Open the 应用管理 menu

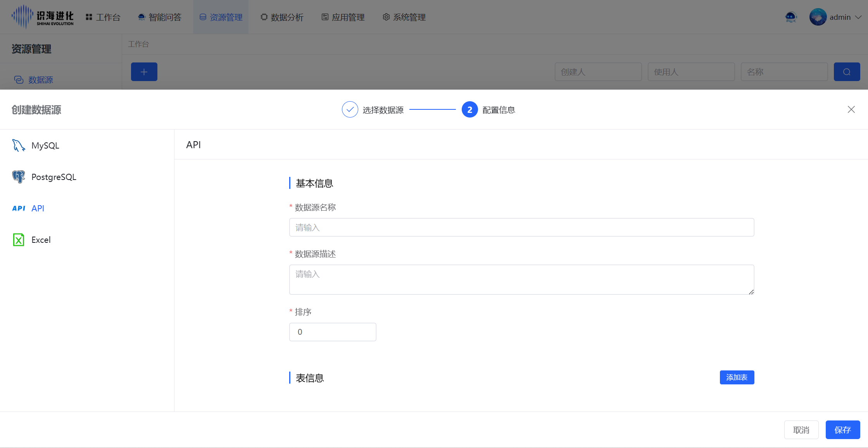[343, 17]
